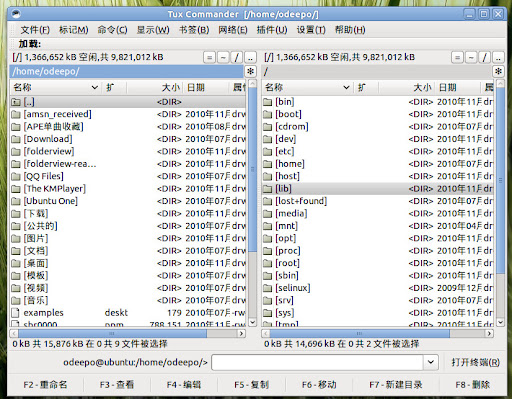
Task: Click the F5 - 复制 button
Action: tap(251, 385)
